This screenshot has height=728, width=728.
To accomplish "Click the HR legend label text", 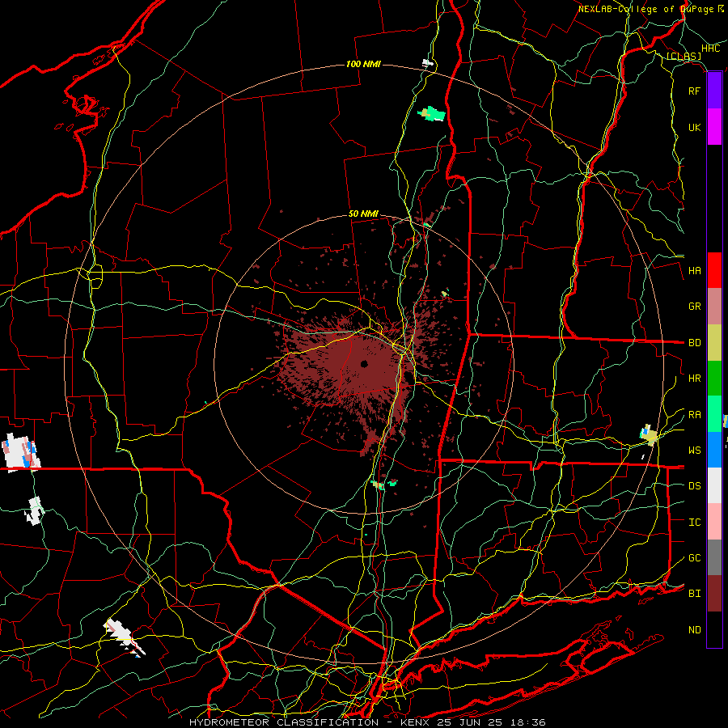I will 694,379.
